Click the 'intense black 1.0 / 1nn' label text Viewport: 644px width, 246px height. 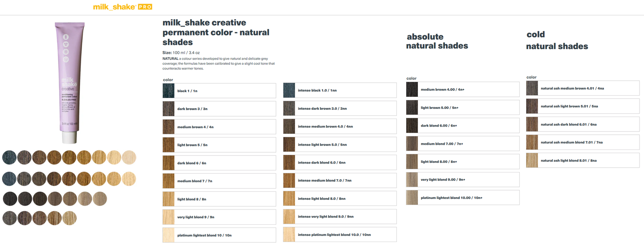click(317, 90)
